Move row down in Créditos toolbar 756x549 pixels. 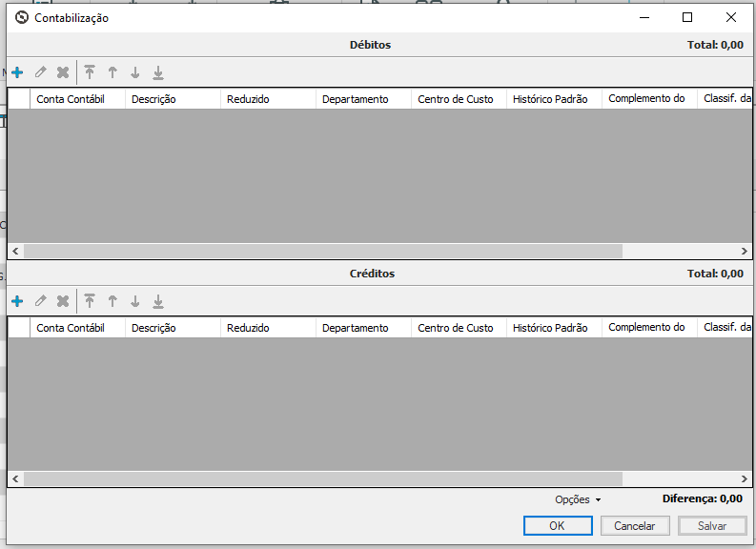coord(135,301)
